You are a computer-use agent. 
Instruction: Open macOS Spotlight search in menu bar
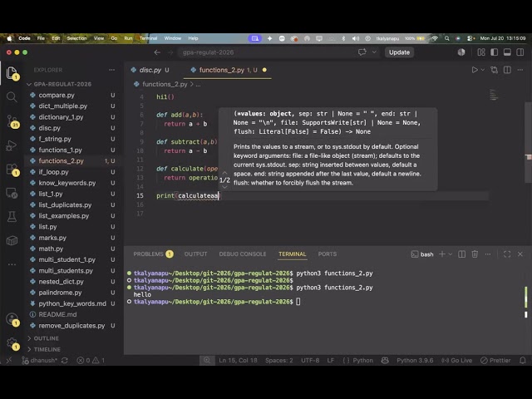click(x=447, y=38)
